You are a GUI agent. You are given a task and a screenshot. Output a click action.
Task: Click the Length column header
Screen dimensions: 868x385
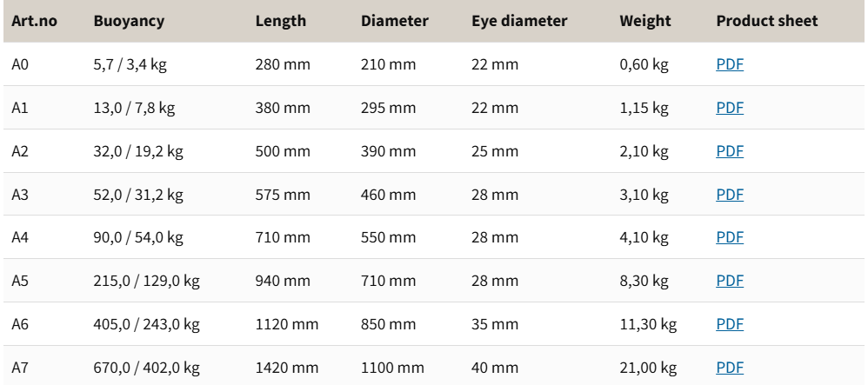click(280, 21)
